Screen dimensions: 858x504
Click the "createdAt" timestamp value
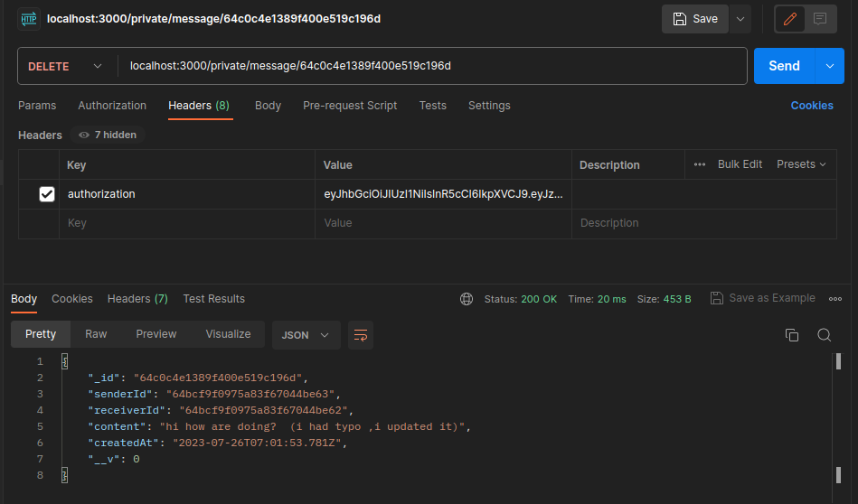click(257, 443)
